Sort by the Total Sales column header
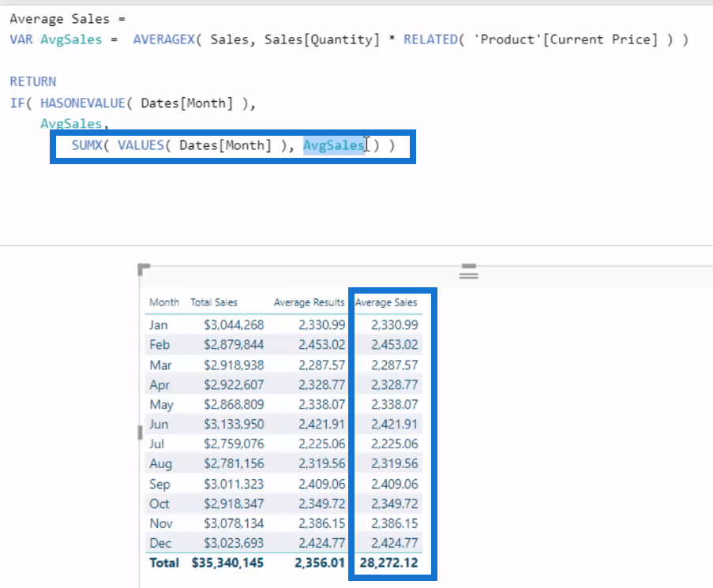Viewport: 713px width, 588px height. point(214,302)
